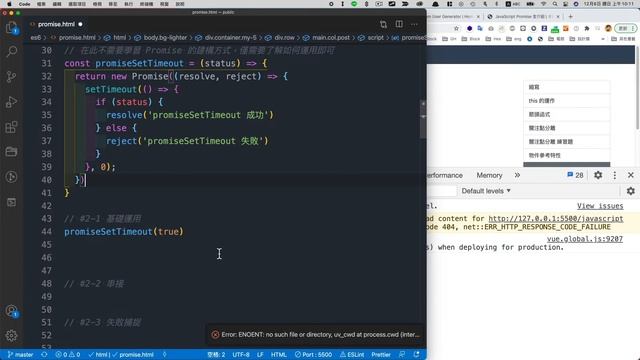Click the Chrome update button
Viewport: 640px width, 360px height.
625,28
